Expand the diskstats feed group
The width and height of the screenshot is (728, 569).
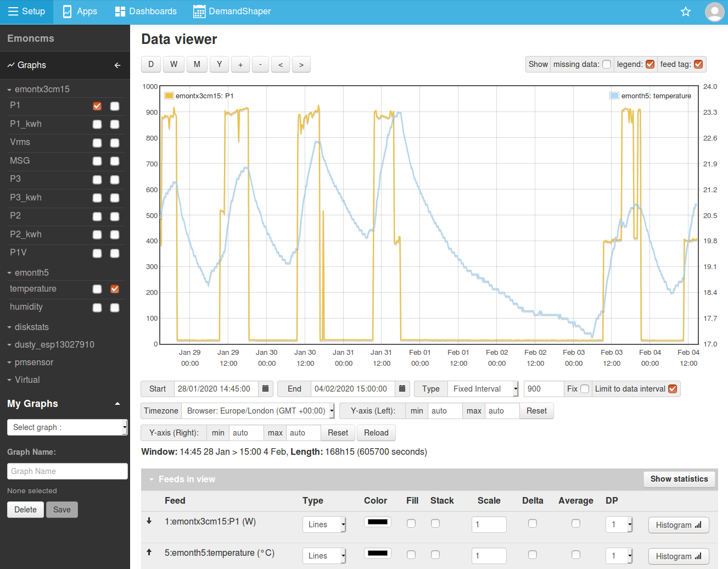31,327
